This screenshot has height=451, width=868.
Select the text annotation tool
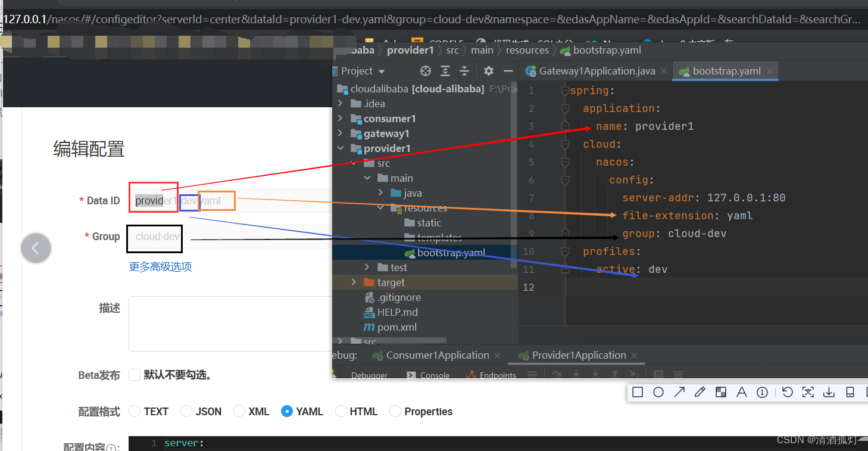click(741, 392)
